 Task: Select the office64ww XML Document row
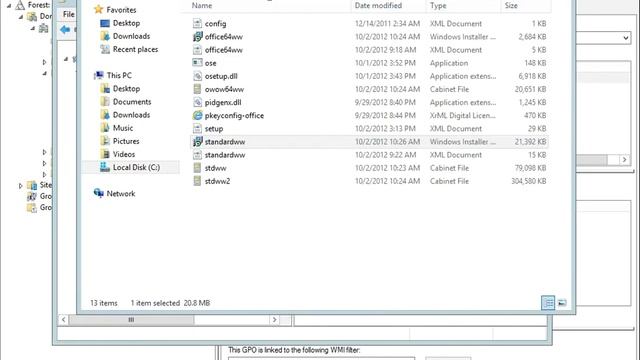click(x=369, y=50)
